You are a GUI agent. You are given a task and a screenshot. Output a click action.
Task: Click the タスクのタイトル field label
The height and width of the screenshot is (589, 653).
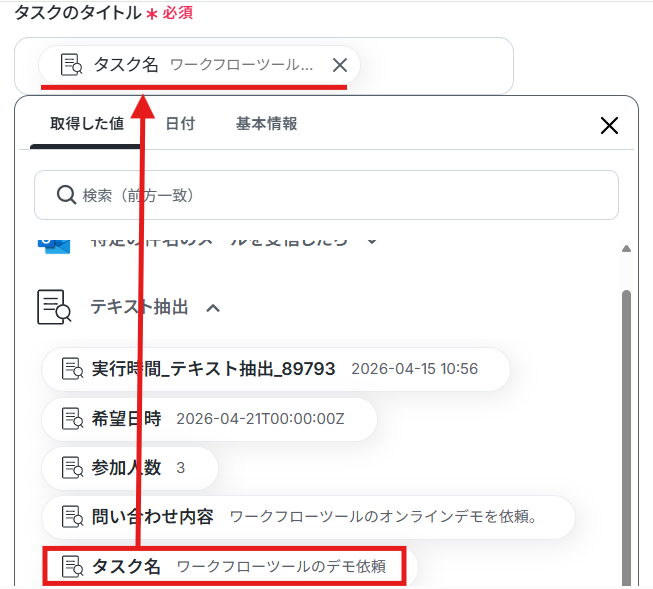78,12
